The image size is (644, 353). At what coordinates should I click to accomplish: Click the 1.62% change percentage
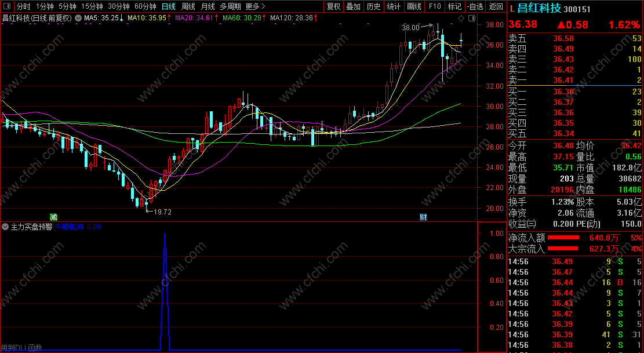pos(624,24)
